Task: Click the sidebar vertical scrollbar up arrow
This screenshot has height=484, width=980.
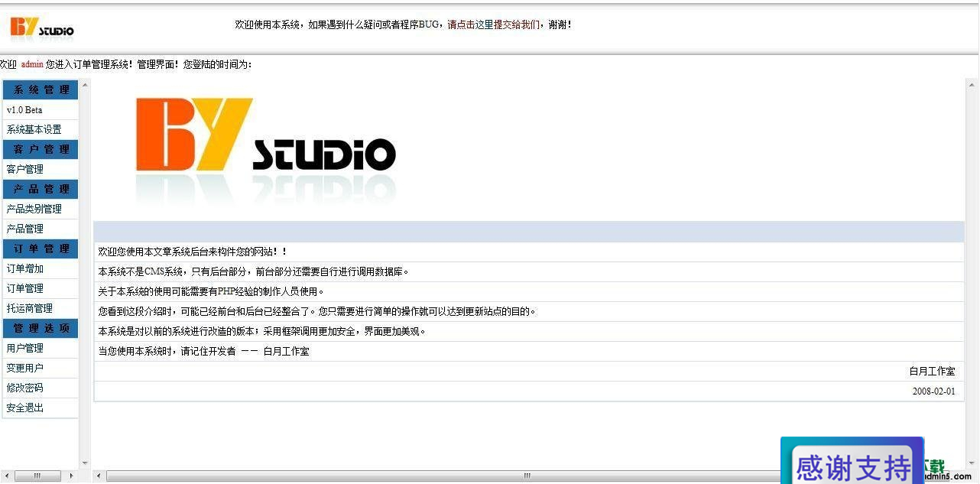Action: (x=85, y=83)
